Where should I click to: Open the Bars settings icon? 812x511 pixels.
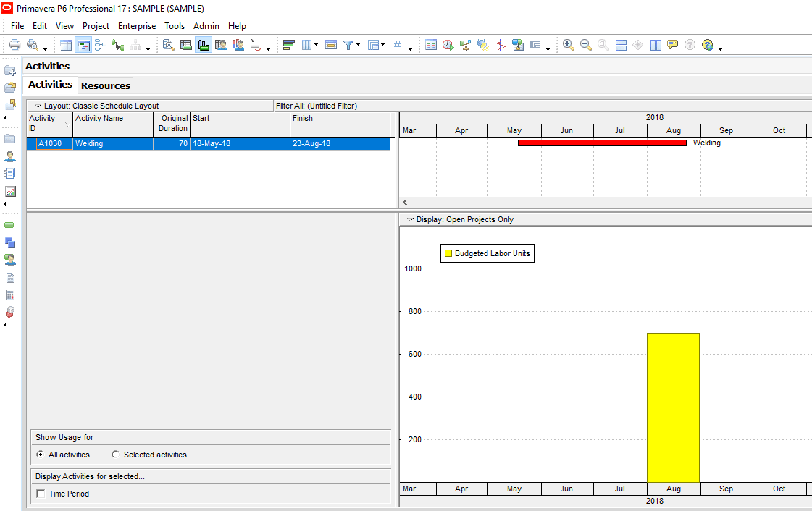[x=289, y=45]
